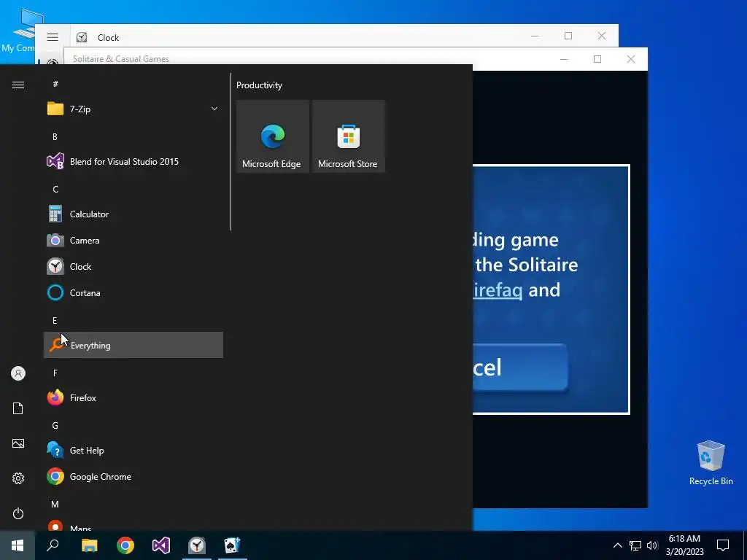Jump to letter G section header
Screen dimensions: 747x560
point(55,426)
